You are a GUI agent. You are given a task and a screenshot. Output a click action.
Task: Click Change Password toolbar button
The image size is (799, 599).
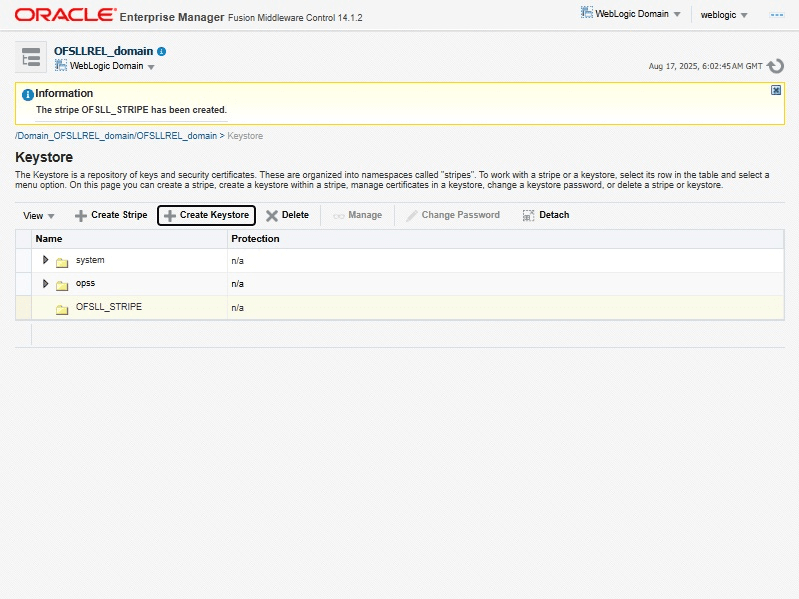click(x=453, y=215)
